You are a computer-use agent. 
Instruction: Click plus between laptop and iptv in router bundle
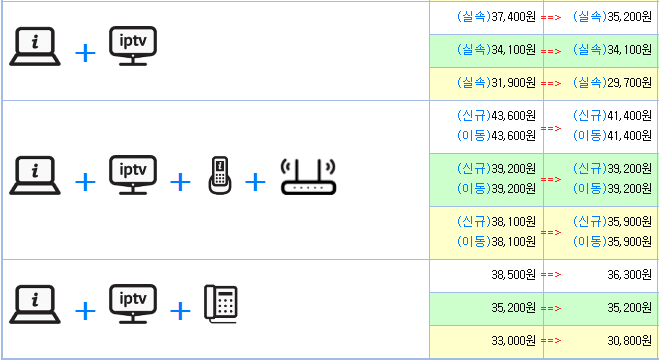[x=85, y=182]
